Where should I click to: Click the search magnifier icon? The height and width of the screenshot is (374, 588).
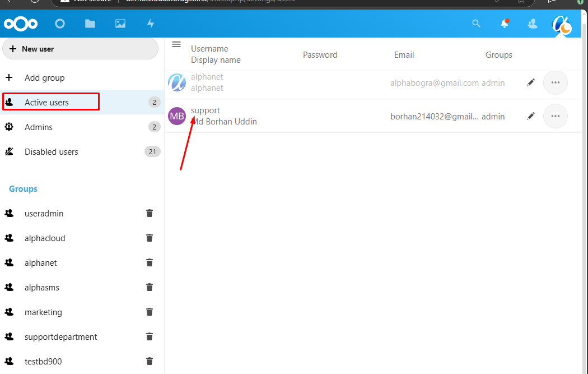click(x=477, y=24)
